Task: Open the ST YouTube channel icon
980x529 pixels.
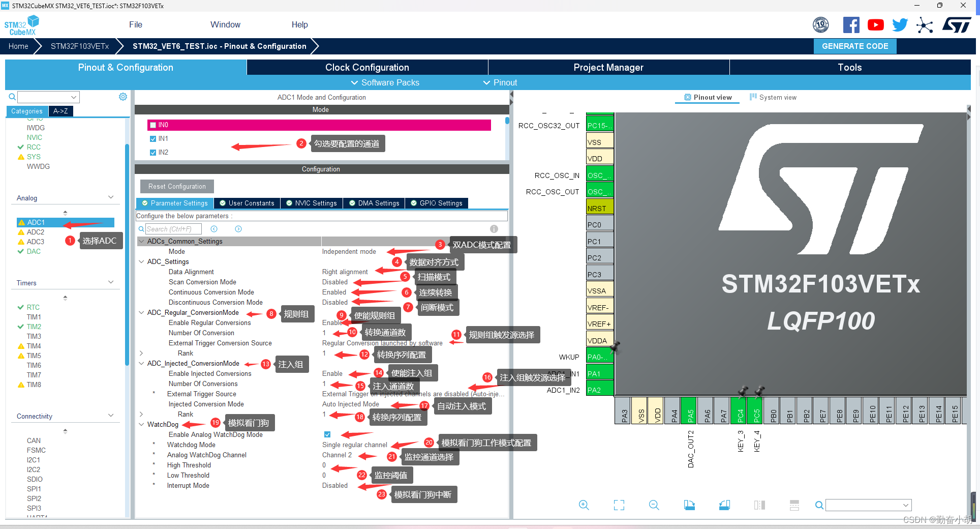Action: (876, 25)
